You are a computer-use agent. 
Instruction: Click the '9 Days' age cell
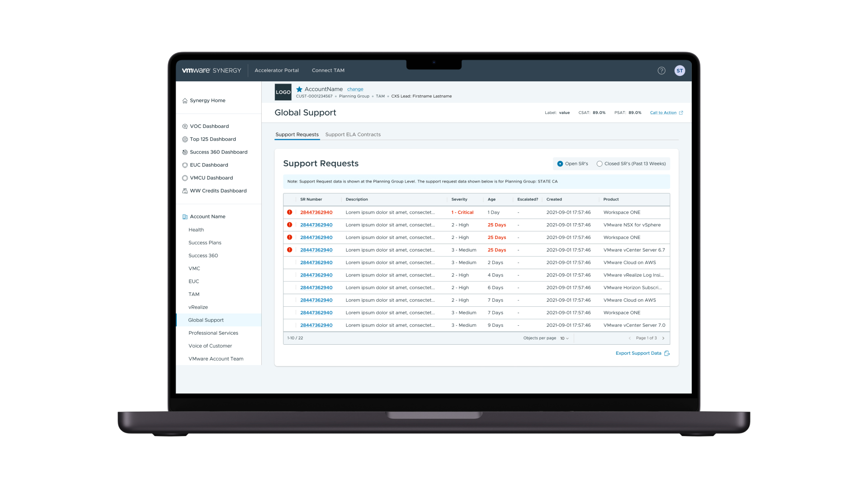click(x=495, y=325)
